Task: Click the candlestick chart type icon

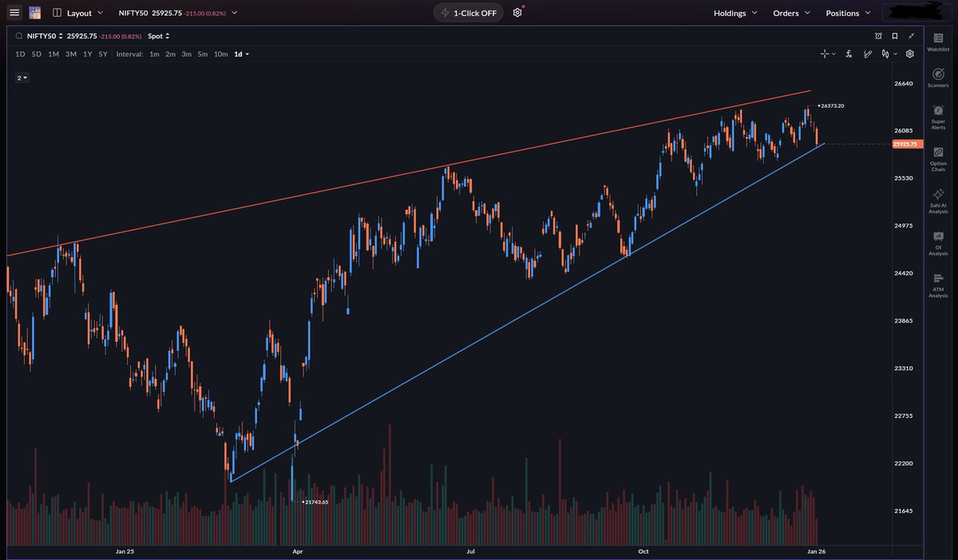Action: [885, 54]
